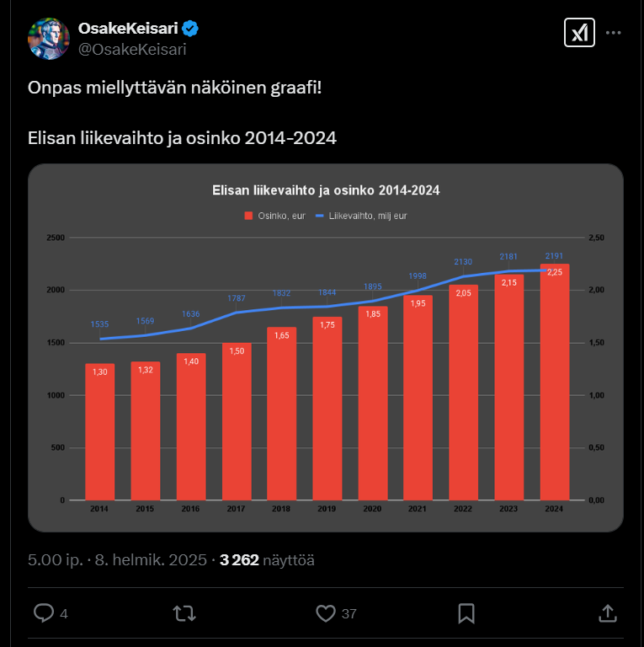Reply to the post
This screenshot has width=644, height=647.
[x=44, y=612]
